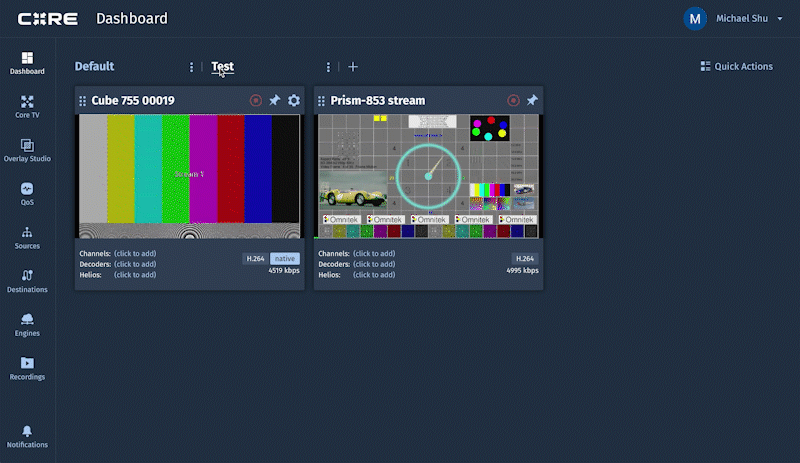Image resolution: width=800 pixels, height=463 pixels.
Task: Click the Prism-853 stream video preview
Action: coord(428,176)
